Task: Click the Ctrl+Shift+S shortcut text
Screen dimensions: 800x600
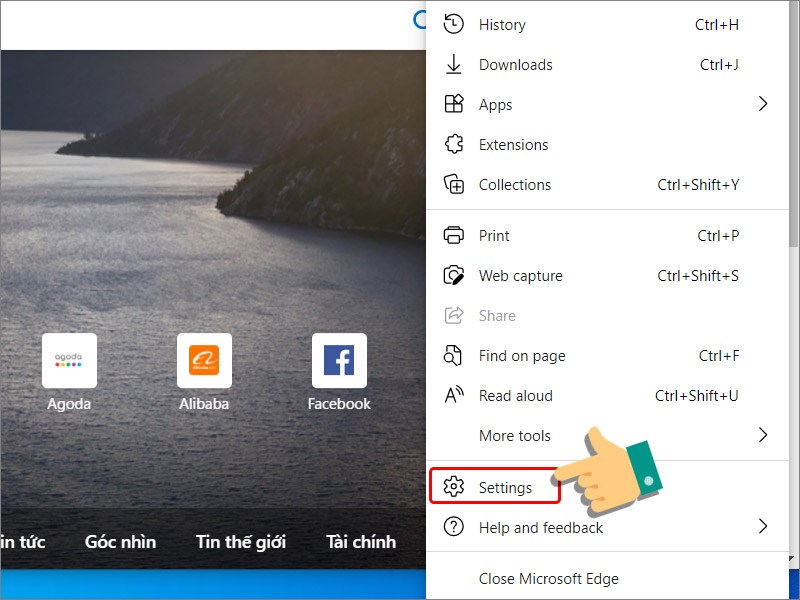Action: click(698, 276)
